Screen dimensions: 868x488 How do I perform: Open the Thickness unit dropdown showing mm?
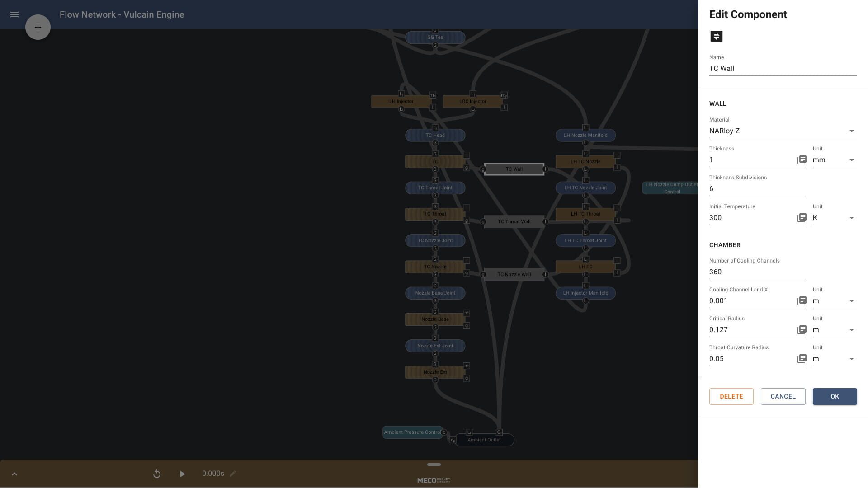(852, 160)
